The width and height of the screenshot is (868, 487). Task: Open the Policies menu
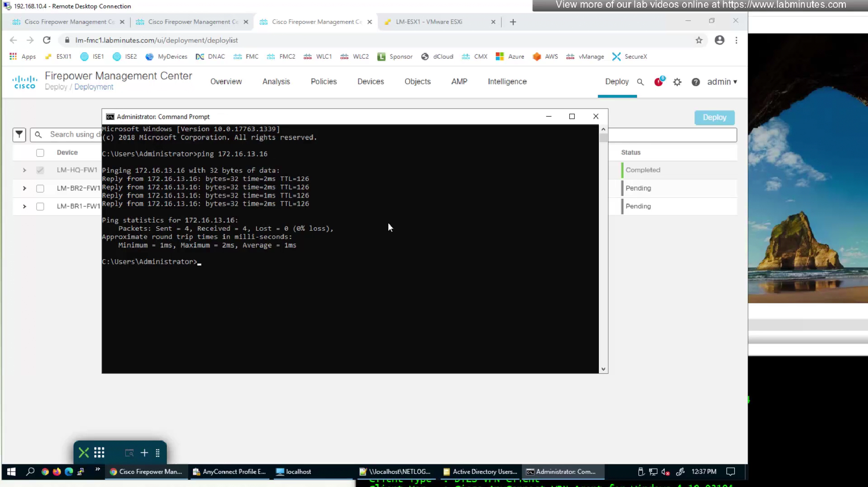[323, 82]
